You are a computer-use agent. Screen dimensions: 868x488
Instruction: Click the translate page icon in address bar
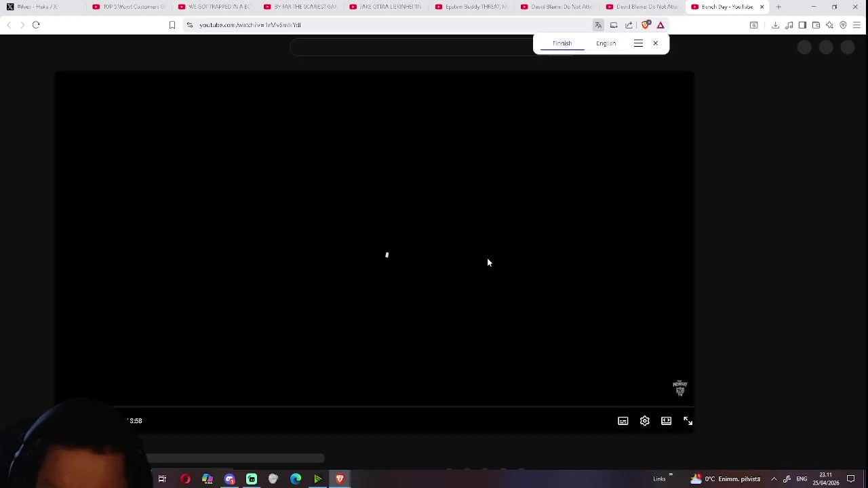598,25
